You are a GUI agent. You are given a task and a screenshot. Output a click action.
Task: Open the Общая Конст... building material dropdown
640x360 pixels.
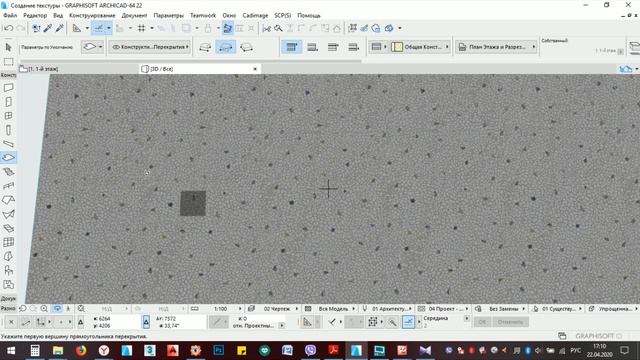[x=420, y=47]
